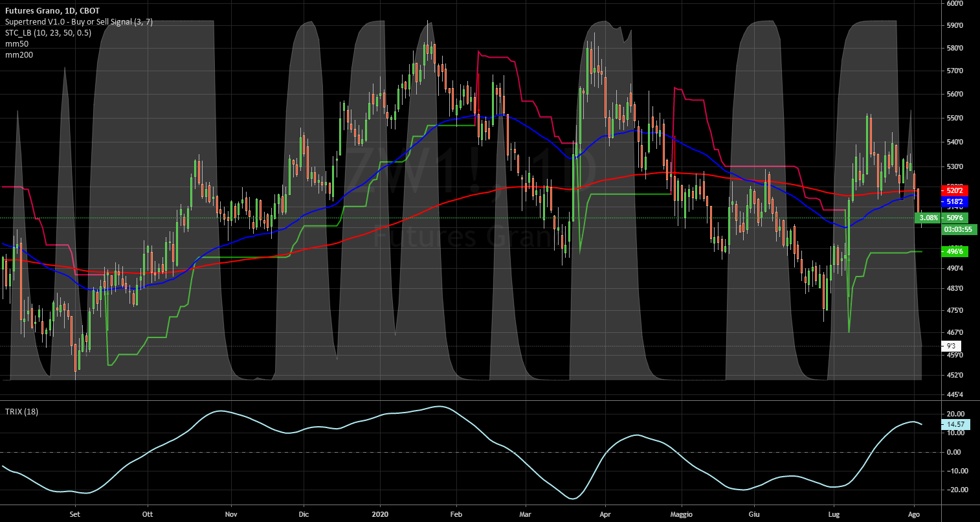
Task: Click the 'Feb' month on the time axis
Action: coord(456,515)
